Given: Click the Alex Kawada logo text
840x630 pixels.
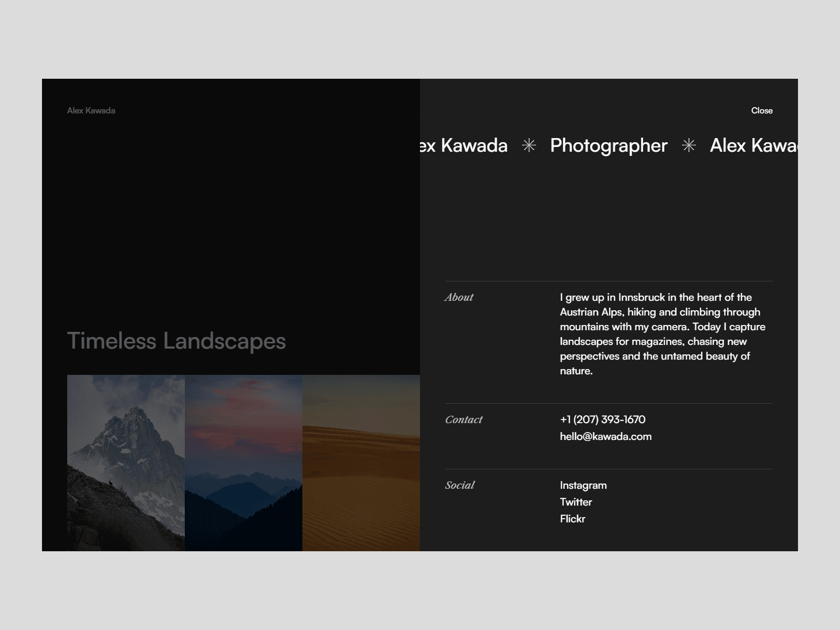Looking at the screenshot, I should tap(91, 111).
